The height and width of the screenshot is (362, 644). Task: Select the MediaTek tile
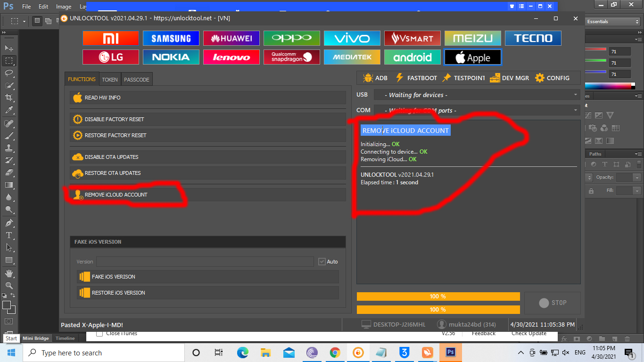pyautogui.click(x=352, y=57)
